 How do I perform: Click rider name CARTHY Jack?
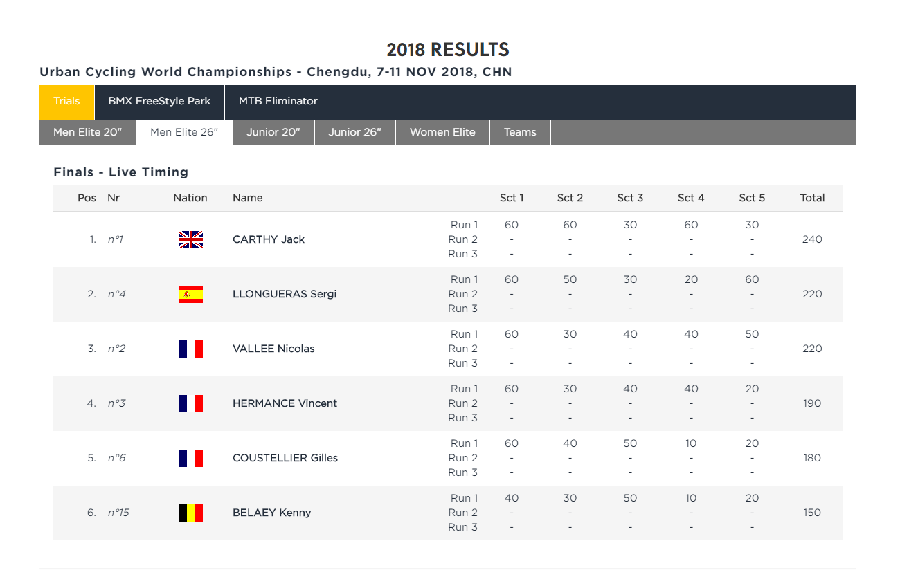click(x=269, y=239)
